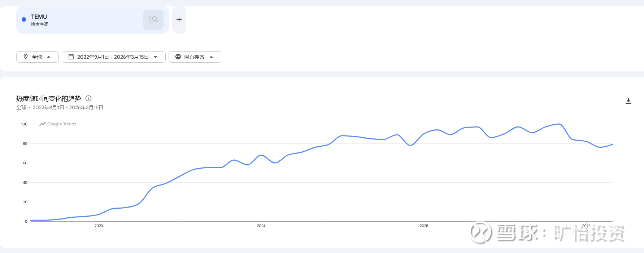
Task: Click the location pin icon
Action: (x=26, y=57)
